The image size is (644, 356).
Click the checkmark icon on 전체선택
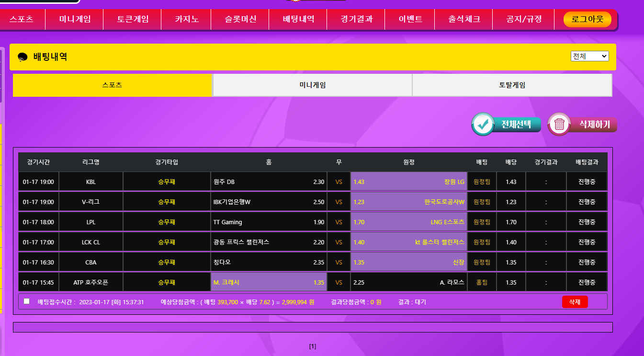click(x=484, y=124)
